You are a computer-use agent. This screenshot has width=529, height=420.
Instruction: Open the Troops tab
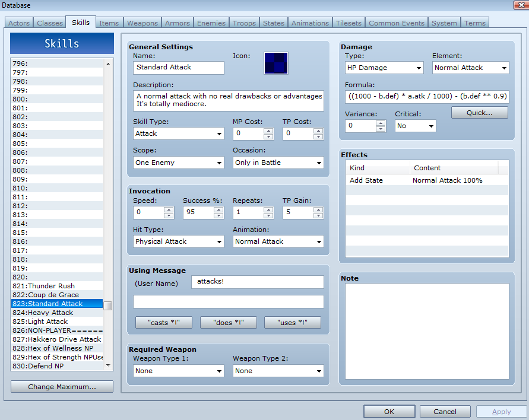[244, 23]
